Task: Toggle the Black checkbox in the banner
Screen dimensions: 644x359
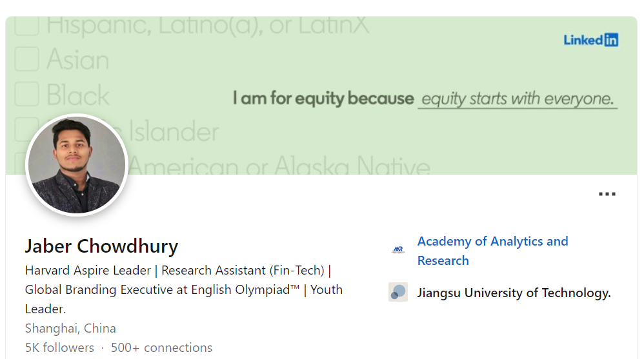Action: point(26,94)
